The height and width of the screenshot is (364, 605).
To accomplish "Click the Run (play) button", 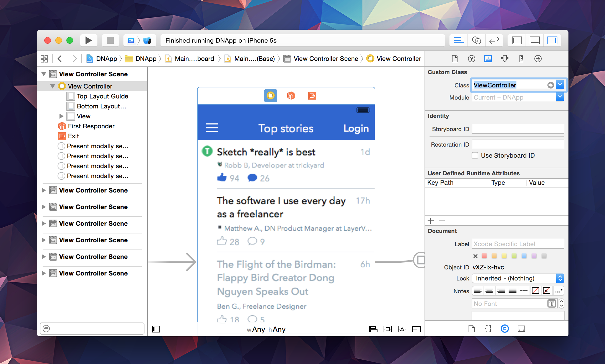I will coord(89,40).
